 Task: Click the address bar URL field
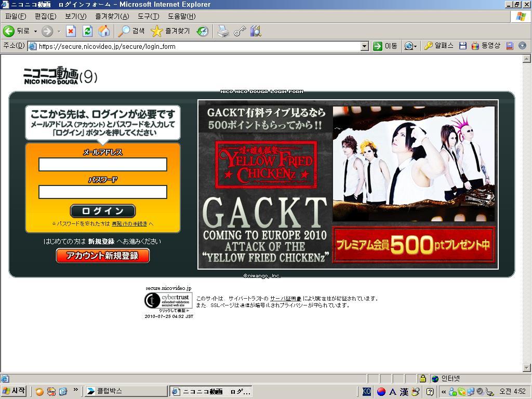195,46
